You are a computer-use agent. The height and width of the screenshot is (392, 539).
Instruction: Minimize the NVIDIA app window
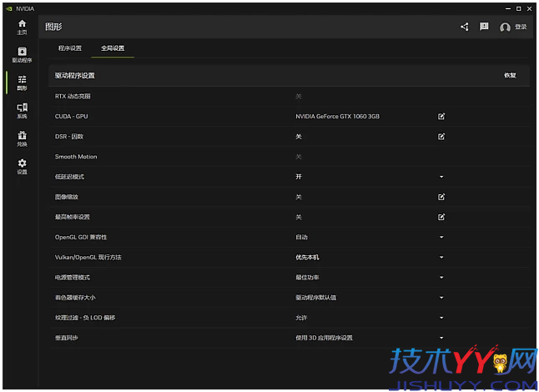[508, 9]
